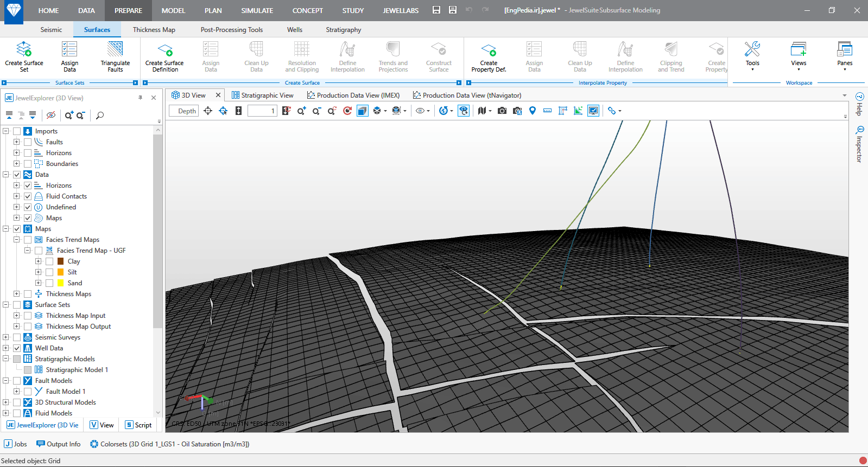Click the zoom in magnifier with plus
The height and width of the screenshot is (467, 868).
click(x=301, y=111)
